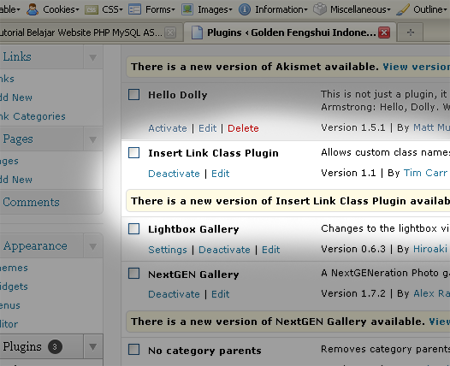Click Add New under Pages
450x366 pixels.
point(16,180)
